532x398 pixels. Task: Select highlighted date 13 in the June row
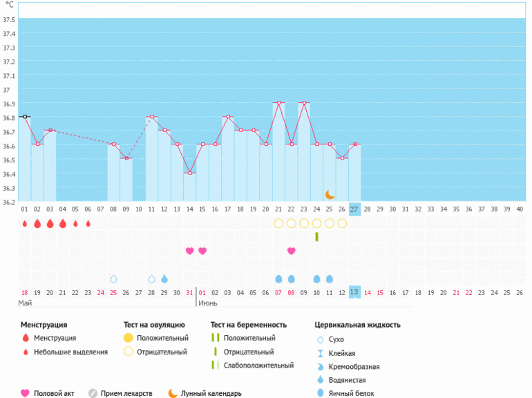354,292
